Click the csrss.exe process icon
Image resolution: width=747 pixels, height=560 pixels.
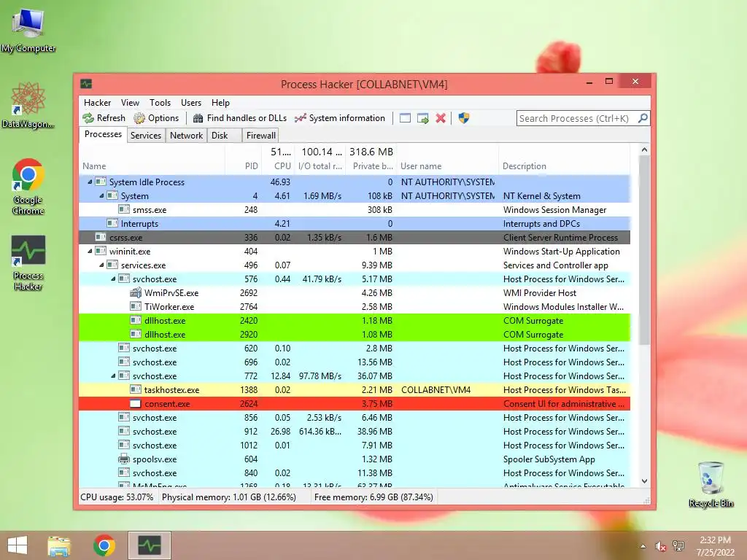(x=101, y=237)
